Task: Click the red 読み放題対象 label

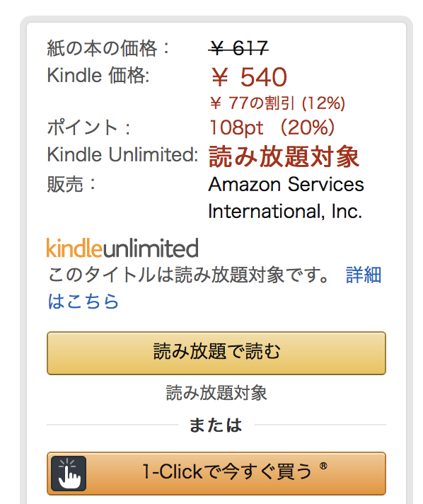Action: [284, 156]
